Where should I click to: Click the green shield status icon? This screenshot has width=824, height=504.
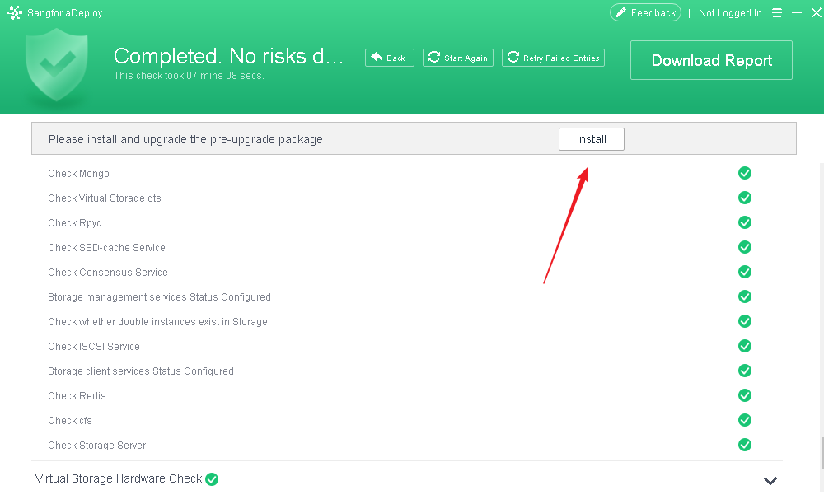[56, 63]
